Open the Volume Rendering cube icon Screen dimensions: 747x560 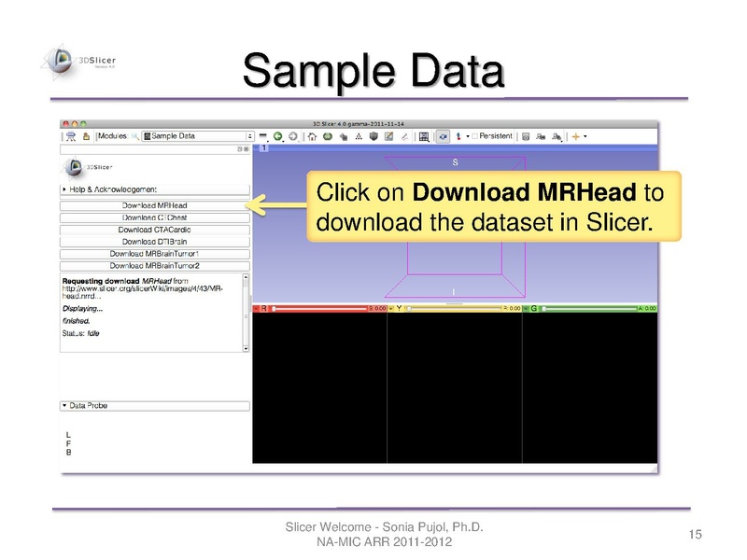tap(374, 136)
